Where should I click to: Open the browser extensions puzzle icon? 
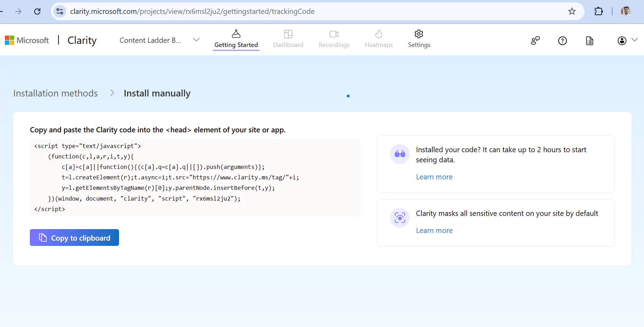point(598,11)
